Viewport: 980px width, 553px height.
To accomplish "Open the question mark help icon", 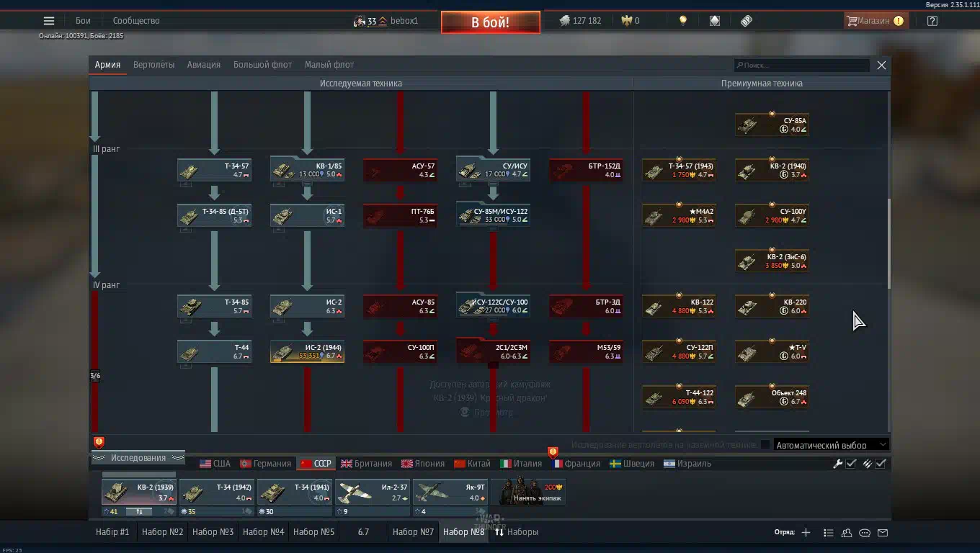I will (932, 21).
